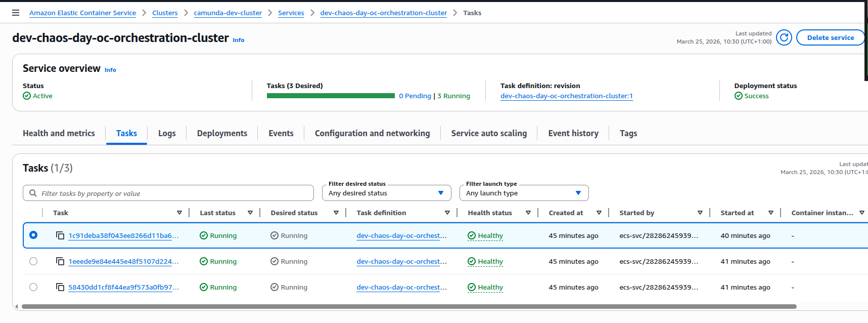Sort by Desired status column arrow
This screenshot has height=323, width=868.
coord(336,213)
